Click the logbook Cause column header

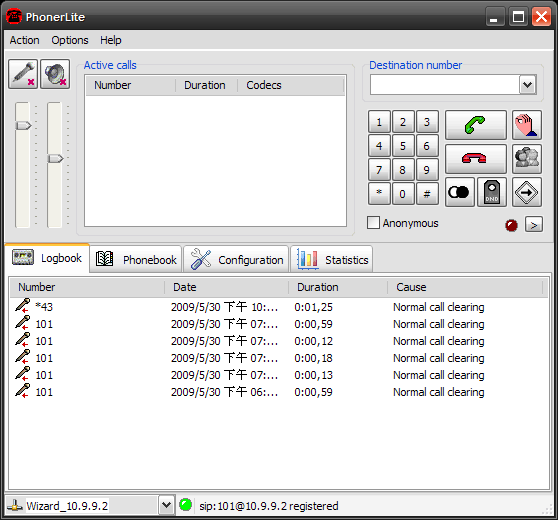tap(465, 287)
